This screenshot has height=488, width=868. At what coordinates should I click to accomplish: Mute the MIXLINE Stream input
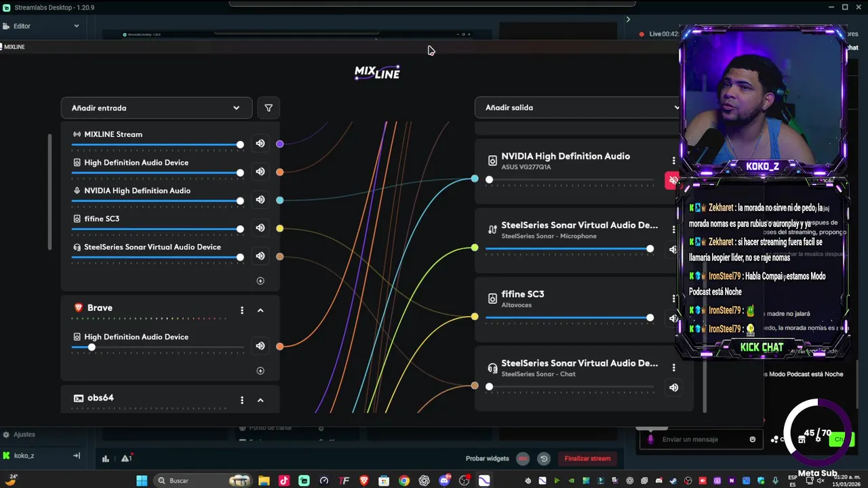pos(260,143)
